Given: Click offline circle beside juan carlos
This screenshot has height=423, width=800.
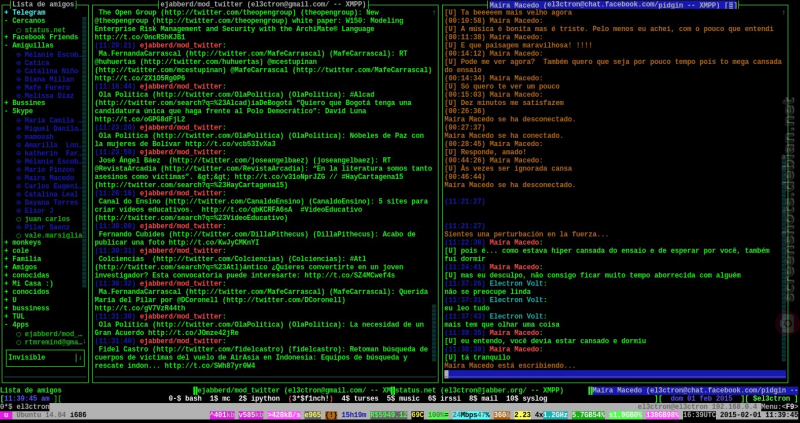Looking at the screenshot, I should (x=19, y=219).
